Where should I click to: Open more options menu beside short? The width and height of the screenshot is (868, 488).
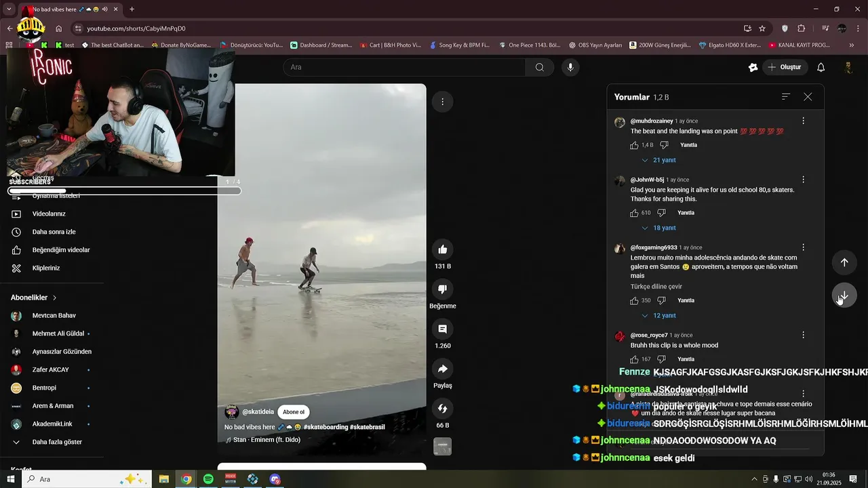pyautogui.click(x=442, y=102)
